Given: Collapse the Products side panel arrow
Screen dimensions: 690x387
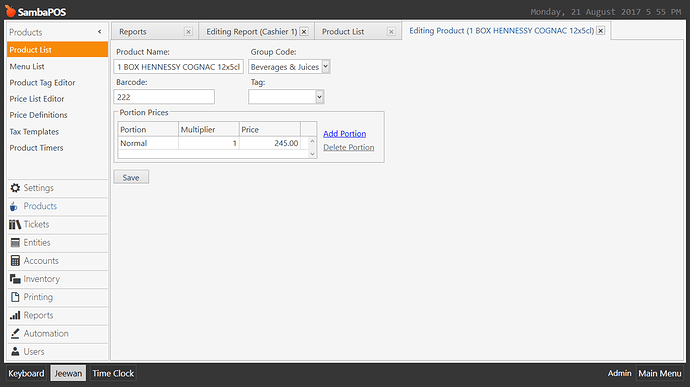Looking at the screenshot, I should [99, 32].
